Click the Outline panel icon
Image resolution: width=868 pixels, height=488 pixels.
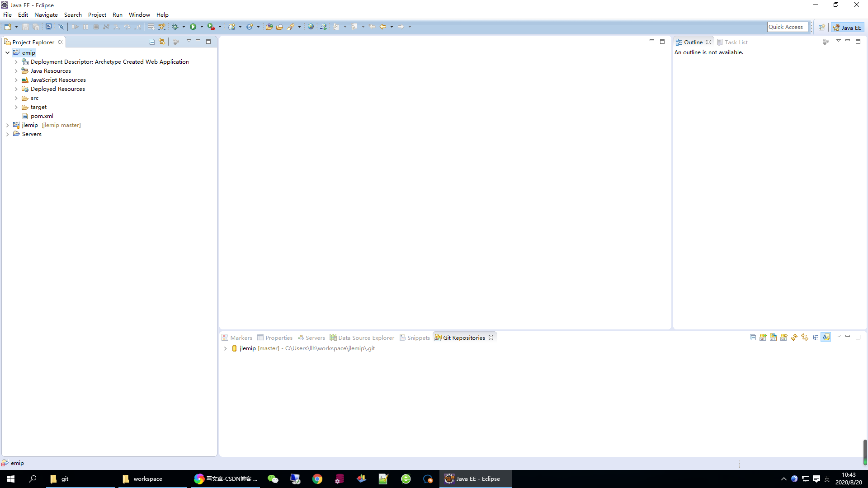pos(678,42)
